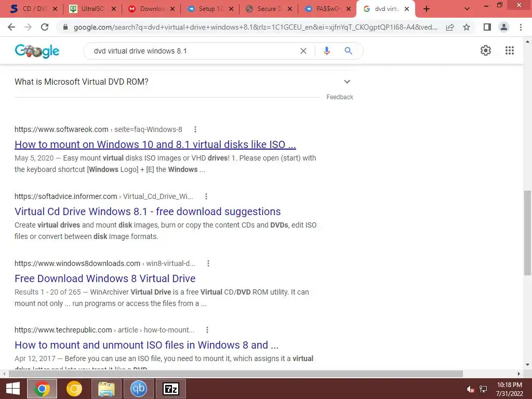View site information via padlock icon
Viewport: 532px width, 399px height.
[x=65, y=27]
